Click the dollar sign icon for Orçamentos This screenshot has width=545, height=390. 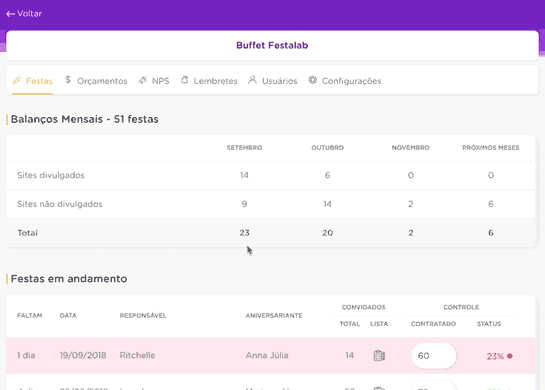pos(68,80)
